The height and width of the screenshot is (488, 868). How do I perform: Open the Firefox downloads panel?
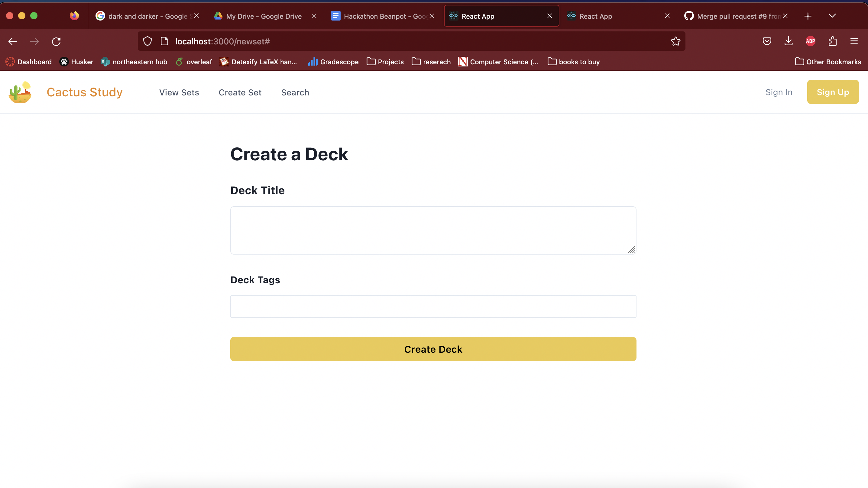pyautogui.click(x=789, y=41)
